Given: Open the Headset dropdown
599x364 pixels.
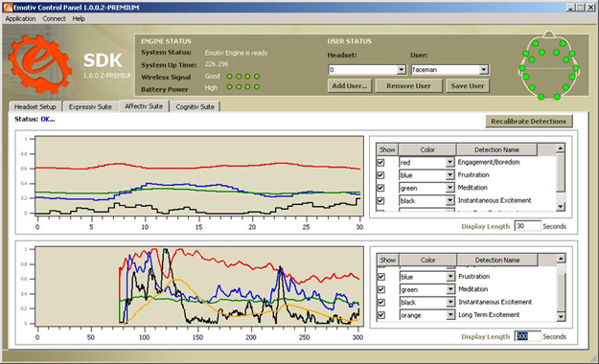Looking at the screenshot, I should click(x=401, y=70).
